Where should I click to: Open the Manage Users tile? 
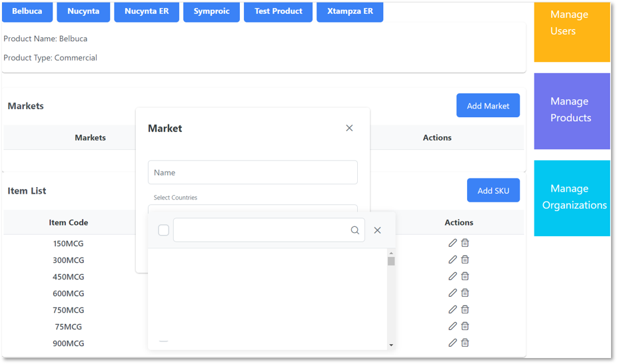[572, 31]
